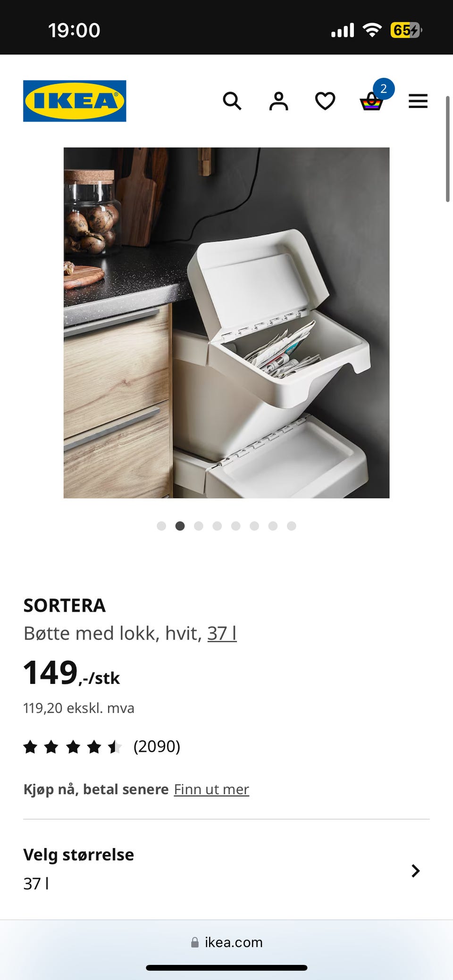Select the first image carousel dot
Viewport: 453px width, 980px height.
(161, 526)
